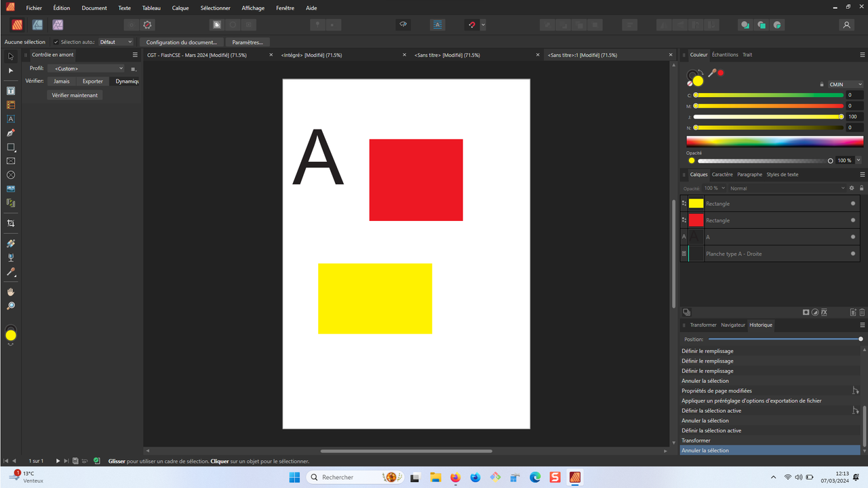Select the Rectangle shape tool
The width and height of the screenshot is (868, 488).
coord(11,147)
